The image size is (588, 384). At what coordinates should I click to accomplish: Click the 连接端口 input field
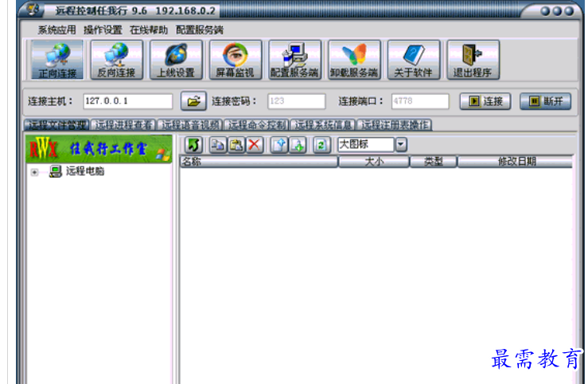coord(420,101)
